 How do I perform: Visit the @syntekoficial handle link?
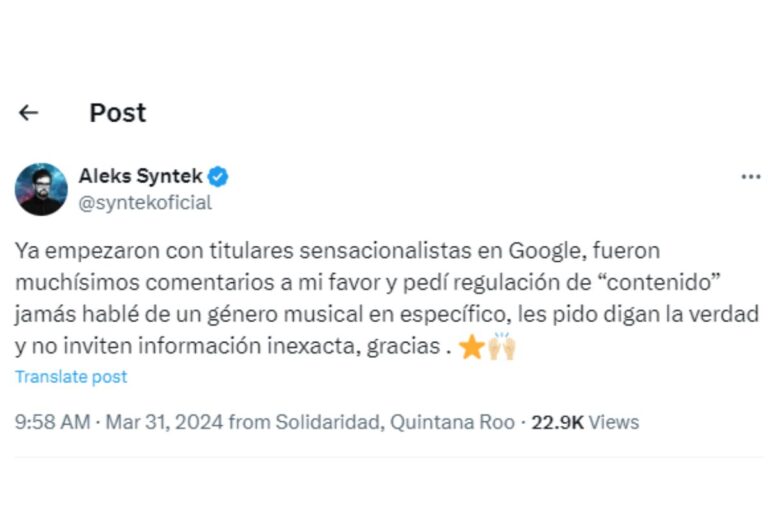point(145,203)
